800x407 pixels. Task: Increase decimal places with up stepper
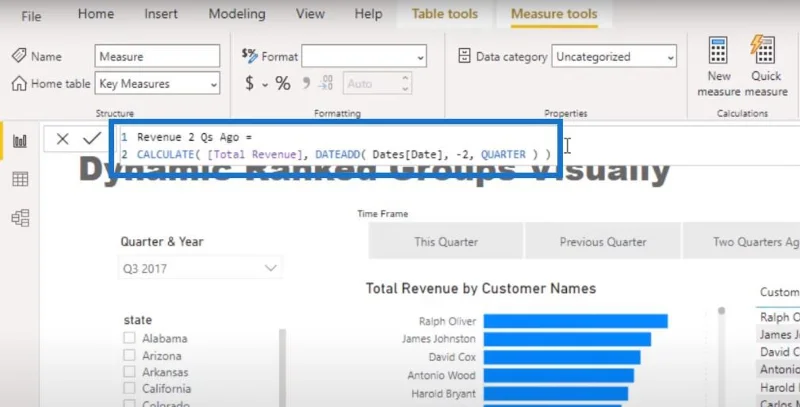coord(406,78)
